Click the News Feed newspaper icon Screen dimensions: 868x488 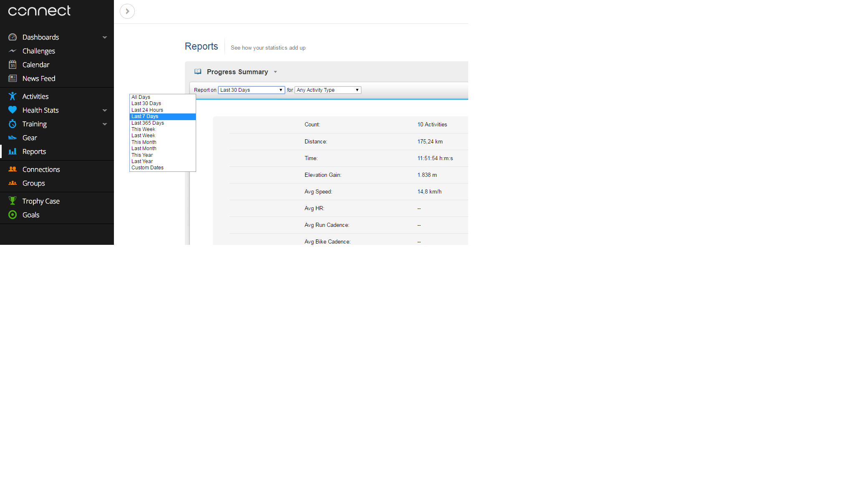coord(13,78)
